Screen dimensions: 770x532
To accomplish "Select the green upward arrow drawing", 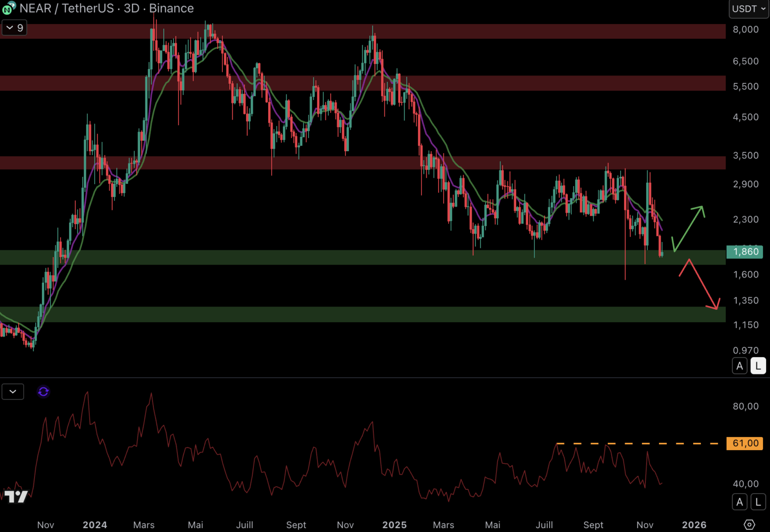I will coord(688,229).
